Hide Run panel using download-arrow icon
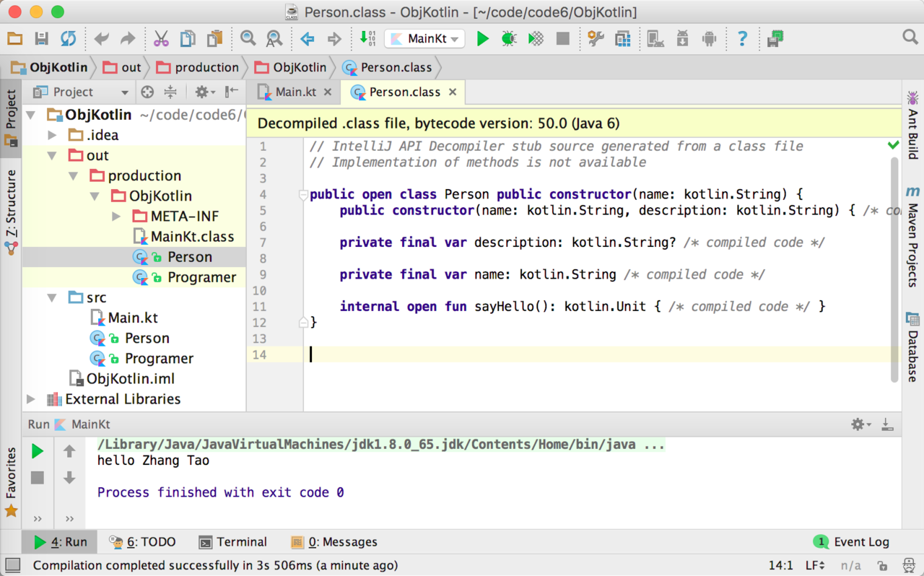924x576 pixels. pyautogui.click(x=888, y=424)
